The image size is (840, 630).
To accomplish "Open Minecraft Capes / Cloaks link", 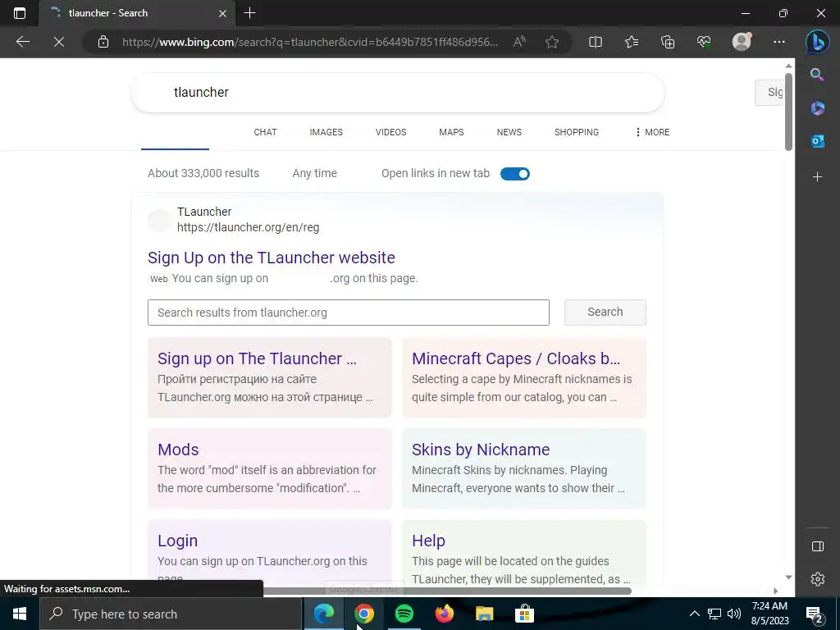I will [x=516, y=358].
